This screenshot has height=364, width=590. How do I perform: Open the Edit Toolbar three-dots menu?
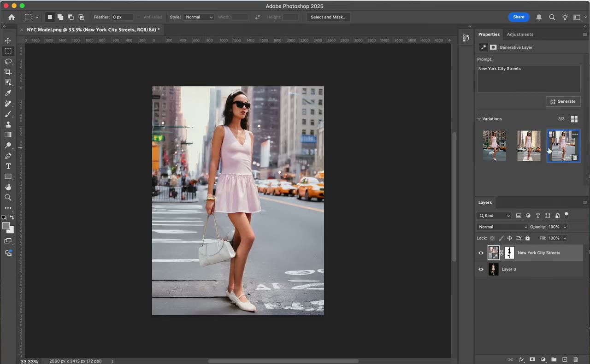coord(8,208)
